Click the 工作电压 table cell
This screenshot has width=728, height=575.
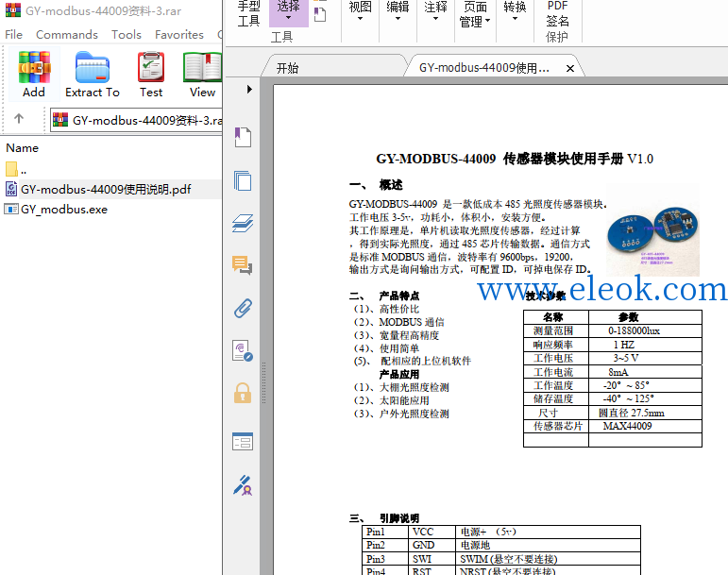coord(556,358)
